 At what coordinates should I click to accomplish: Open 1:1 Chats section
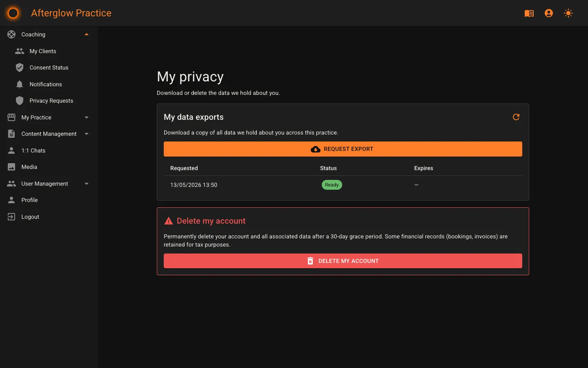49,150
